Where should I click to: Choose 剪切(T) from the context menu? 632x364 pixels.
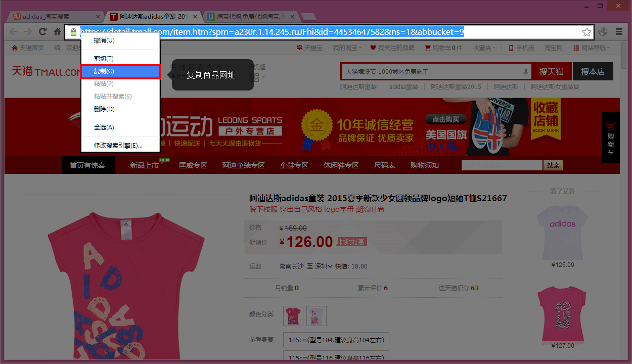coord(120,59)
